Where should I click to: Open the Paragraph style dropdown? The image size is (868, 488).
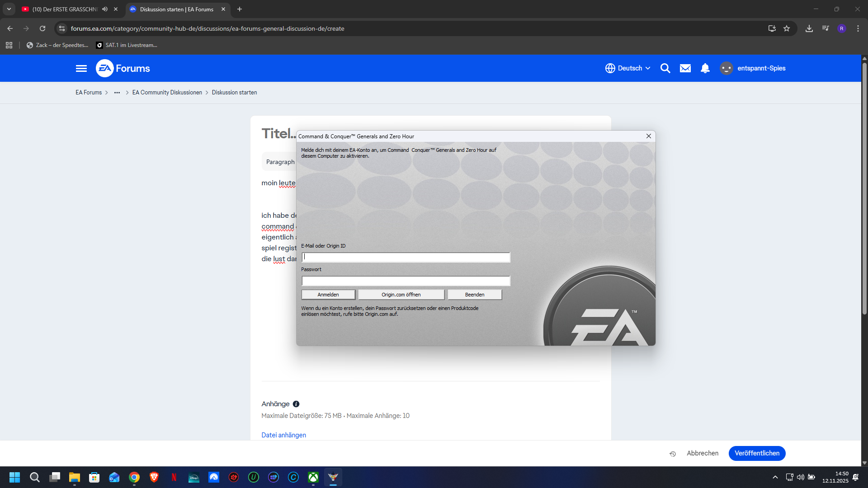[280, 162]
